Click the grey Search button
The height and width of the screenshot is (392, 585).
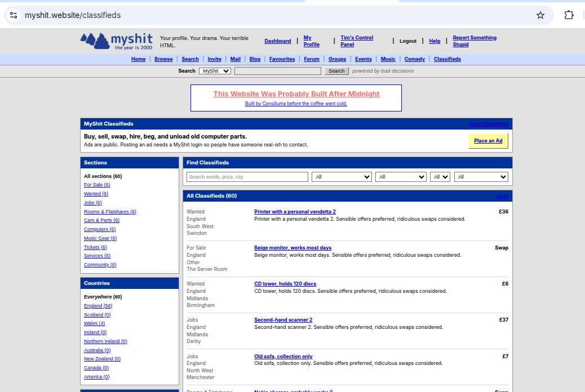click(x=336, y=71)
